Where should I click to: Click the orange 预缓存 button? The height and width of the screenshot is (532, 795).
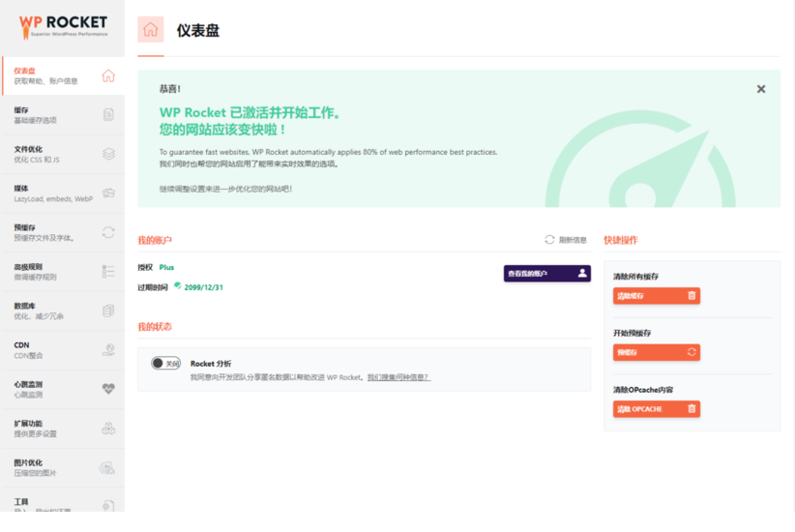pos(657,352)
